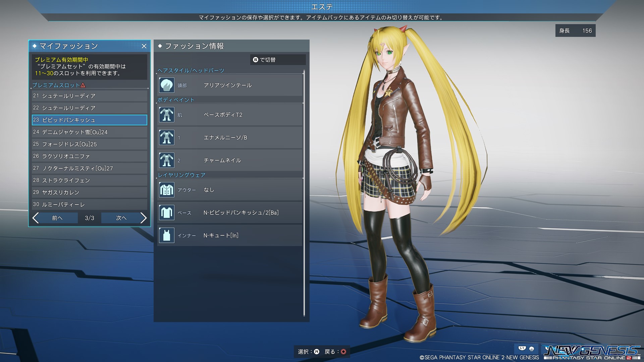Click the body paint 2 icon
644x362 pixels.
(166, 160)
